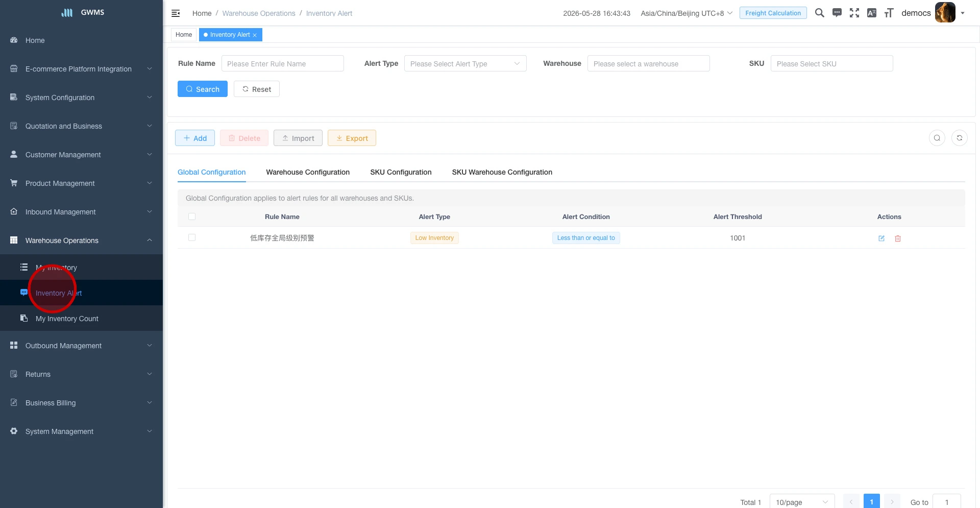Open the header search magnifier icon
Screen dimensions: 980x508
pos(820,13)
